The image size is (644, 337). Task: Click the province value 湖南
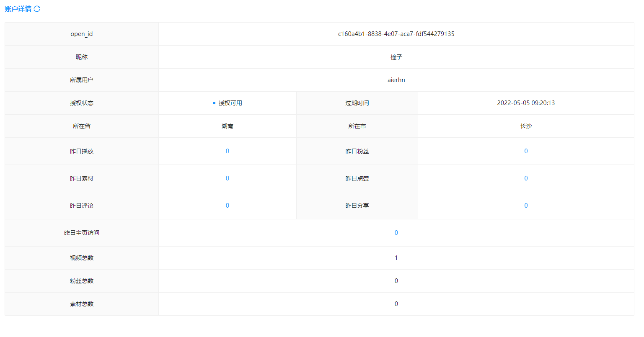click(x=228, y=126)
